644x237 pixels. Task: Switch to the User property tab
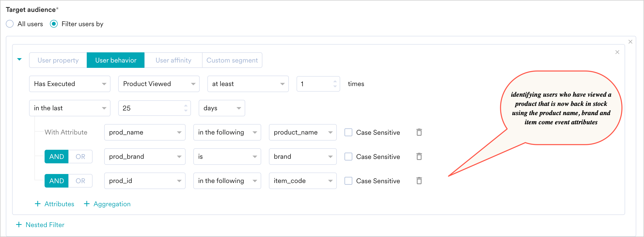pos(58,60)
